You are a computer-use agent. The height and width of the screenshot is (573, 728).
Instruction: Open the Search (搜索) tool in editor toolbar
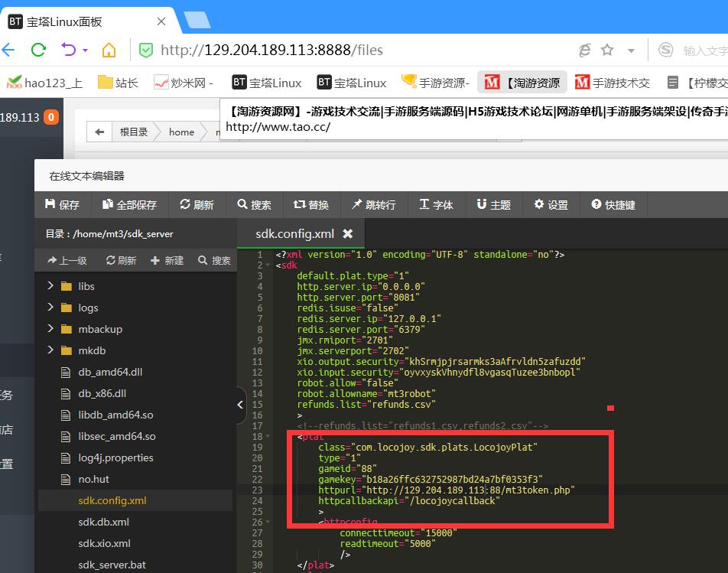[254, 204]
